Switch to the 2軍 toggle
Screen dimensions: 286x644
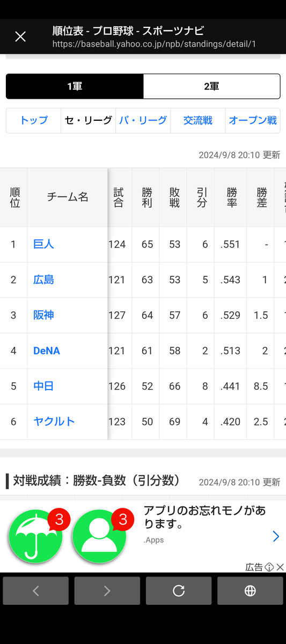point(211,86)
